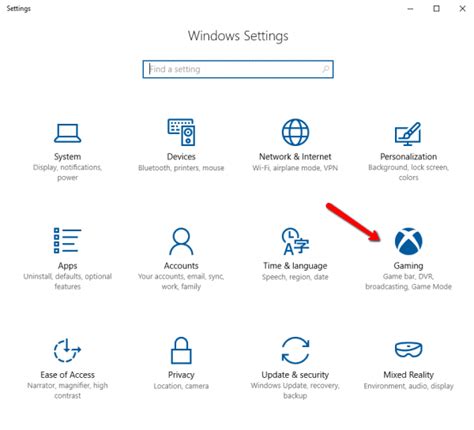
Task: Focus the Find a setting field
Action: coord(238,69)
